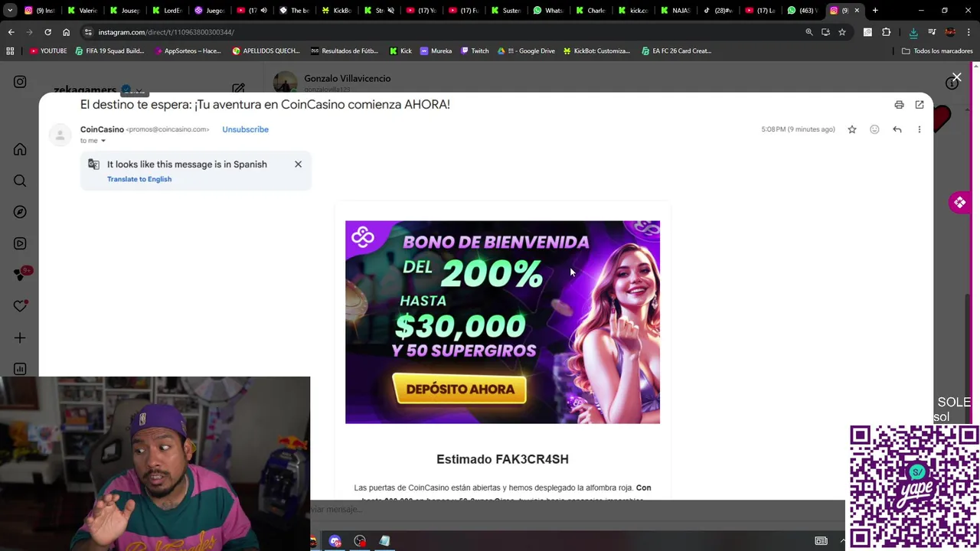Image resolution: width=980 pixels, height=551 pixels.
Task: Click the Unsubscribe link
Action: [x=245, y=129]
